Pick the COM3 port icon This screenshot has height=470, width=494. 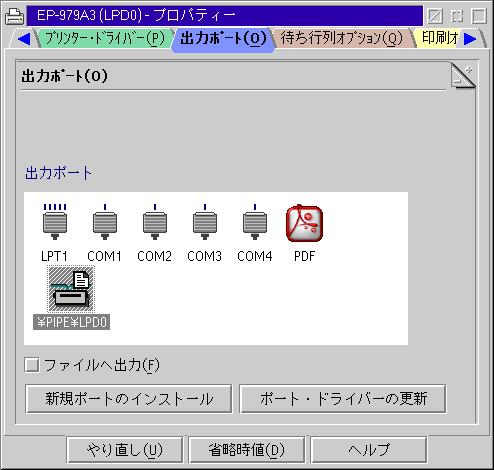click(205, 222)
